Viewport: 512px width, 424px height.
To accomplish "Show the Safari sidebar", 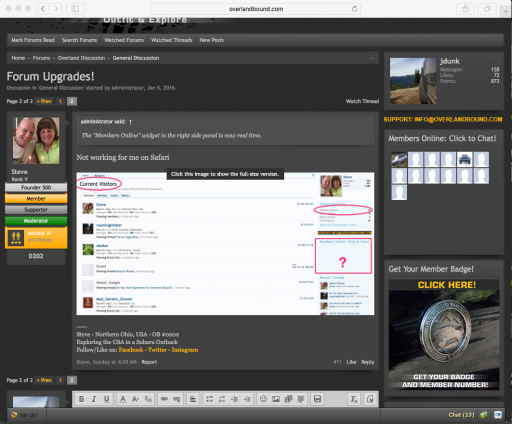I will tap(75, 9).
